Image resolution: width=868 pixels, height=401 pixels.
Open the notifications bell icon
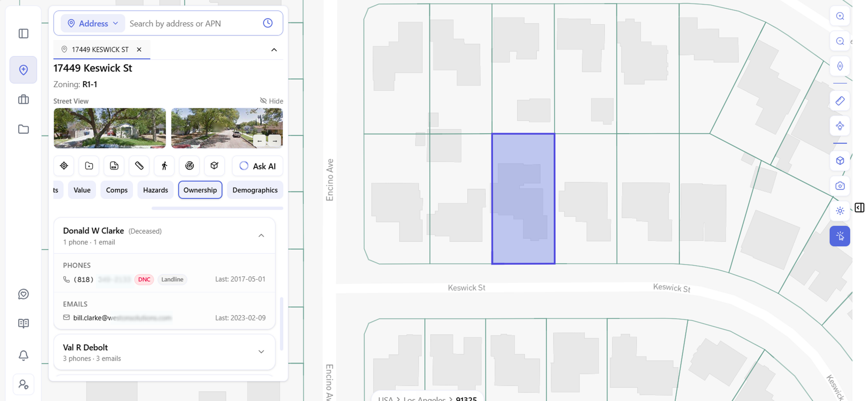[23, 355]
